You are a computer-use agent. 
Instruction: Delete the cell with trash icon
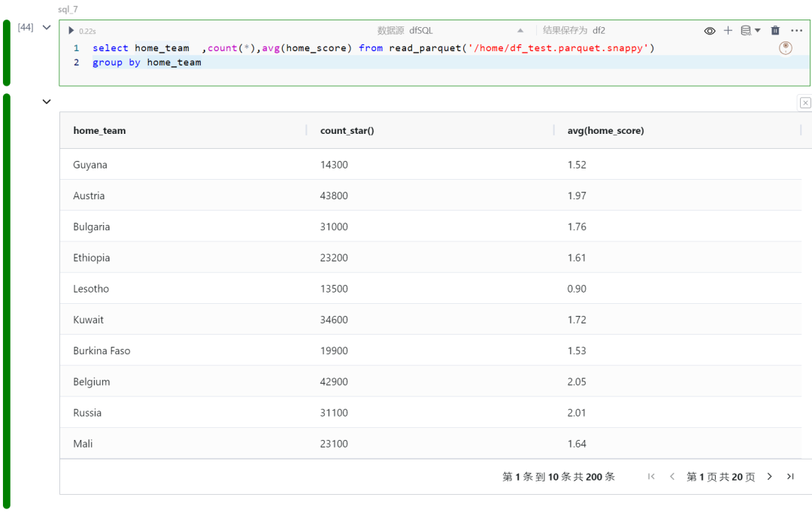pyautogui.click(x=776, y=31)
